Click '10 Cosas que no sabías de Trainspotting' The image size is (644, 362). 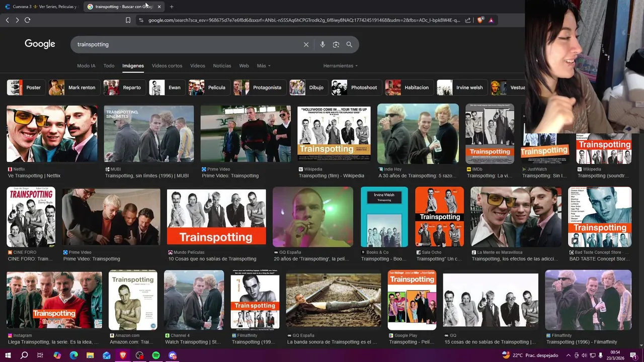212,259
